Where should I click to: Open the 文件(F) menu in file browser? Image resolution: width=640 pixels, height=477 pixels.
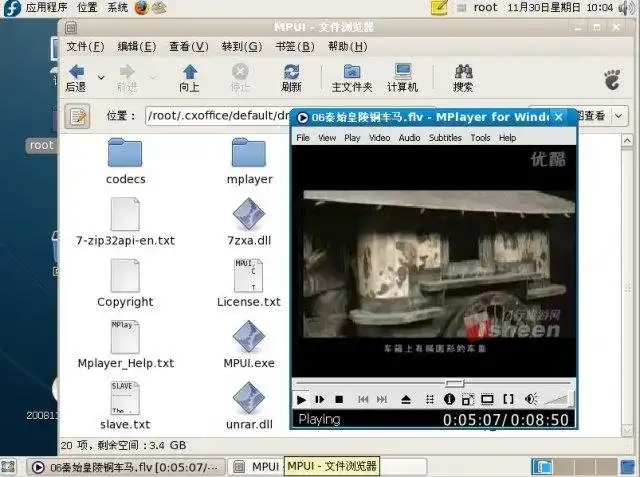[x=85, y=47]
